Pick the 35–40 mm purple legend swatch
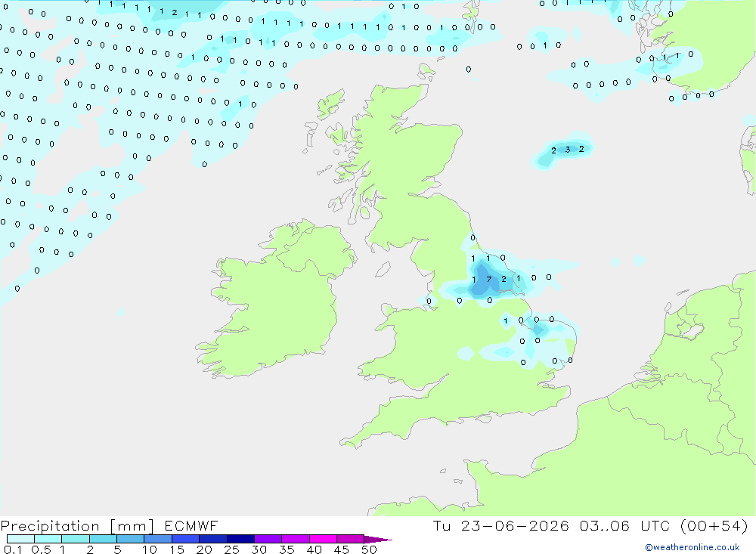This screenshot has width=756, height=554. (295, 539)
